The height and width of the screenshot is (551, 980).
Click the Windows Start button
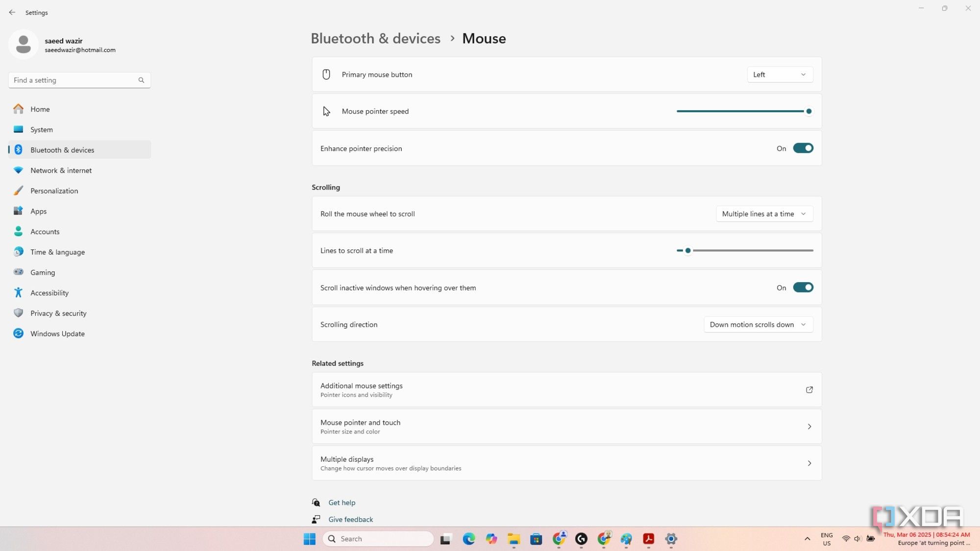309,539
